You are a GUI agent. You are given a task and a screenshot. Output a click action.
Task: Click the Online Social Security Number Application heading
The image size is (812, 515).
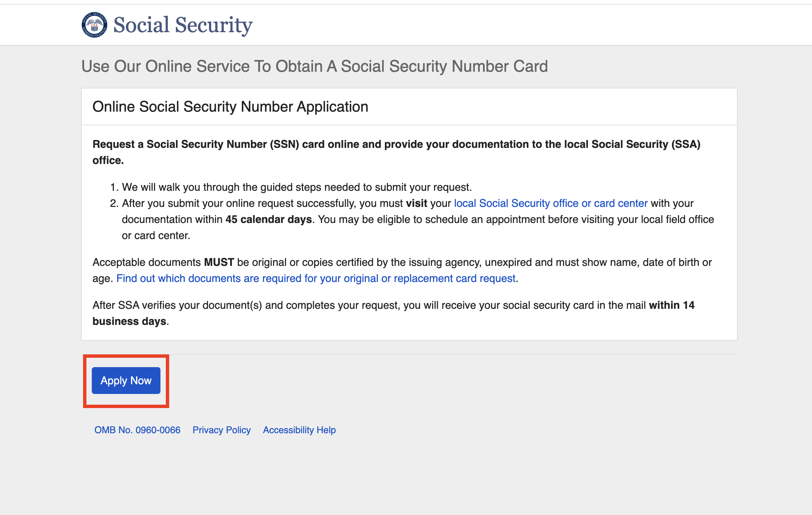(230, 107)
